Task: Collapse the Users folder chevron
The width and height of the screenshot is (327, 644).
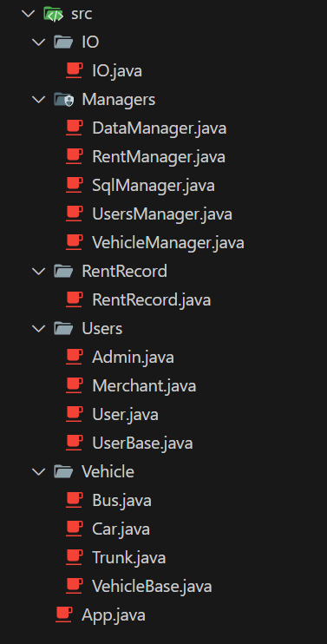Action: (38, 329)
